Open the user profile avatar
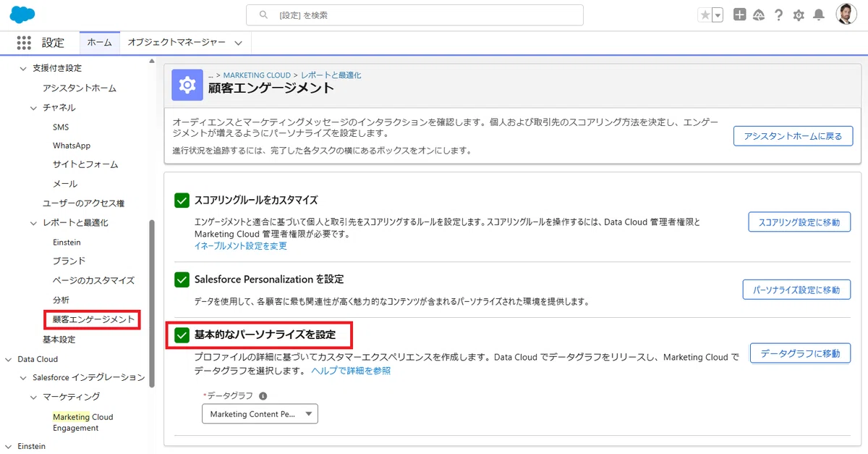 846,14
